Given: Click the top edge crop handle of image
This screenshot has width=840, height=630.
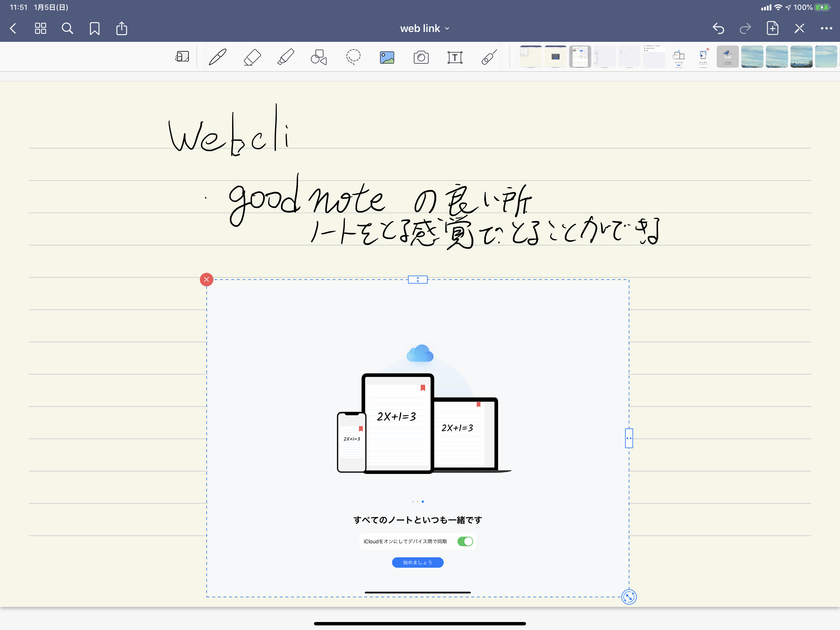Looking at the screenshot, I should point(418,280).
